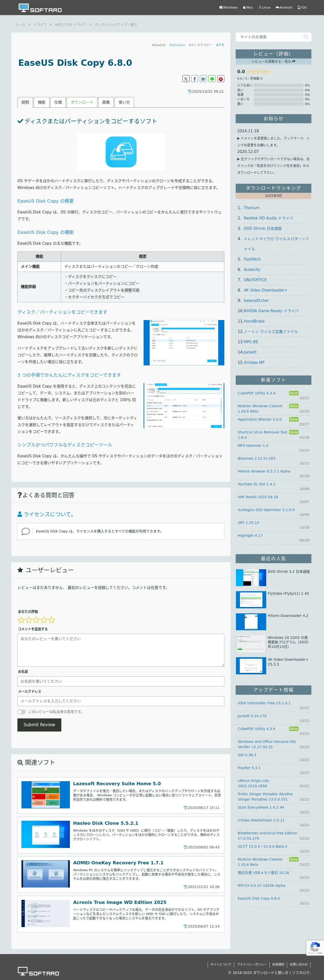Viewport: 324px width, 980px height.
Task: Open EaseUS Disk Copy 6.8.0 update link
Action: point(258,898)
